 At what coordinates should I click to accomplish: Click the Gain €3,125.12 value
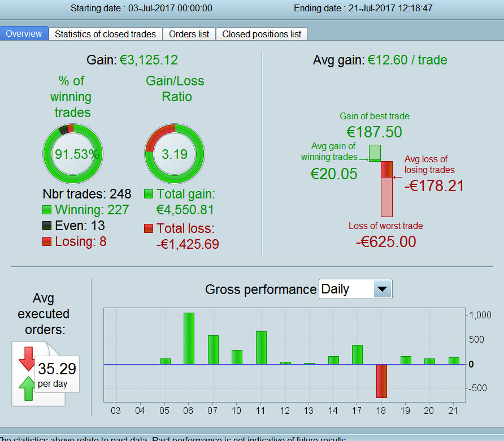[149, 60]
